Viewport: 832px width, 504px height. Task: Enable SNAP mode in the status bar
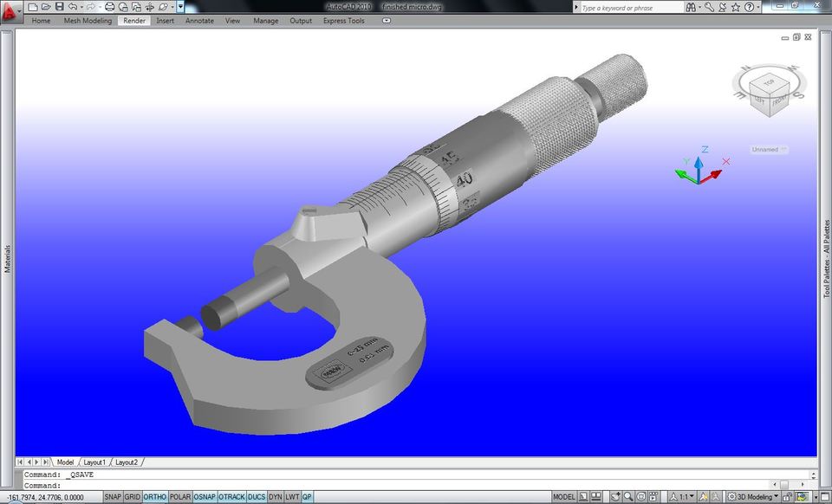112,496
